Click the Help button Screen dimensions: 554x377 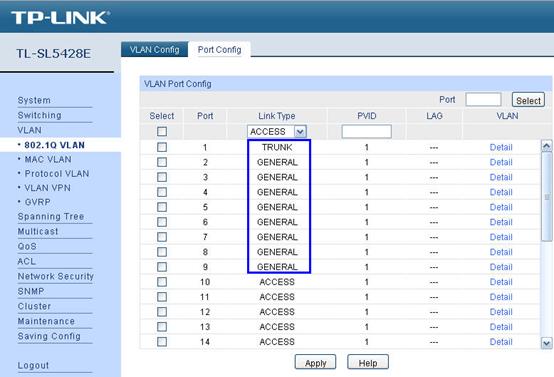click(368, 363)
